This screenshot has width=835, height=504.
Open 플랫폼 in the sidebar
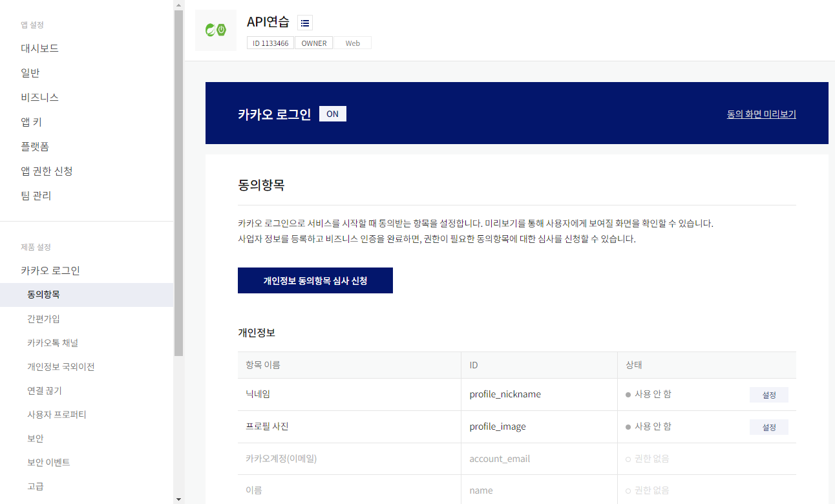(x=35, y=147)
